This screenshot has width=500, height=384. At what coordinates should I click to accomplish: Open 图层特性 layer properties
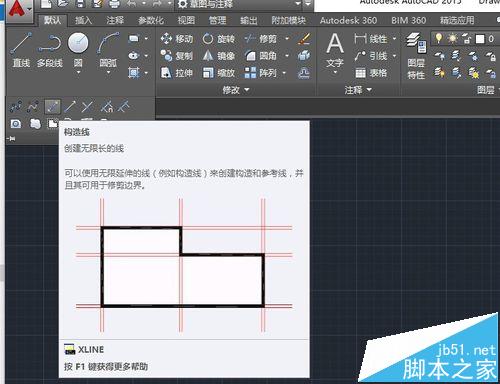pos(416,56)
